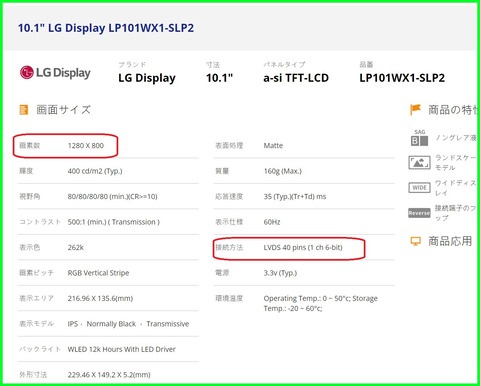Select the RGB Vertical Stripe value

pos(98,273)
